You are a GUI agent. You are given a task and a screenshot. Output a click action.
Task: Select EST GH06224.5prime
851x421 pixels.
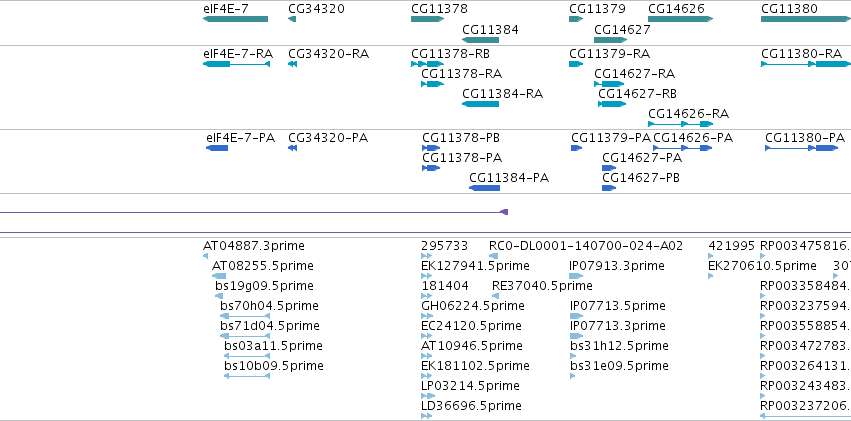[427, 316]
